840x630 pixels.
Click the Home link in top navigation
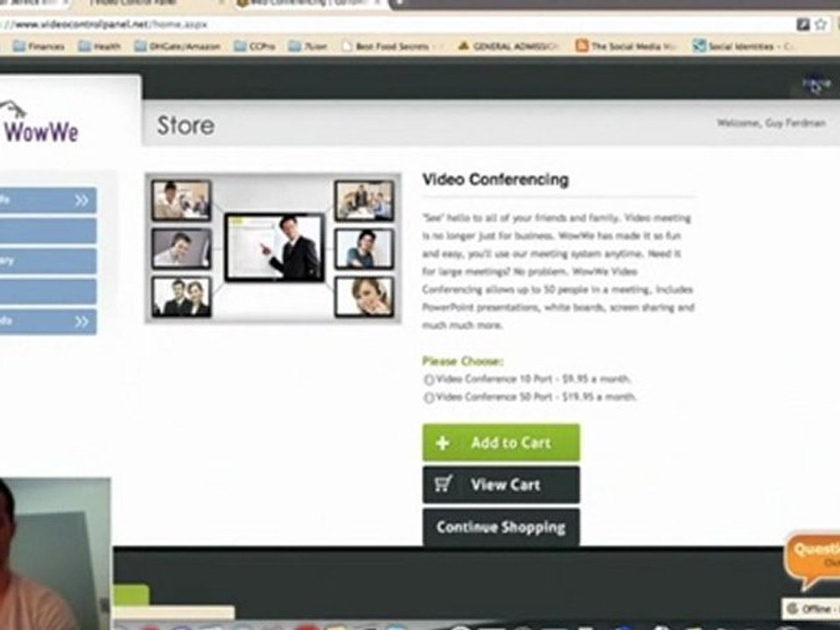[815, 84]
